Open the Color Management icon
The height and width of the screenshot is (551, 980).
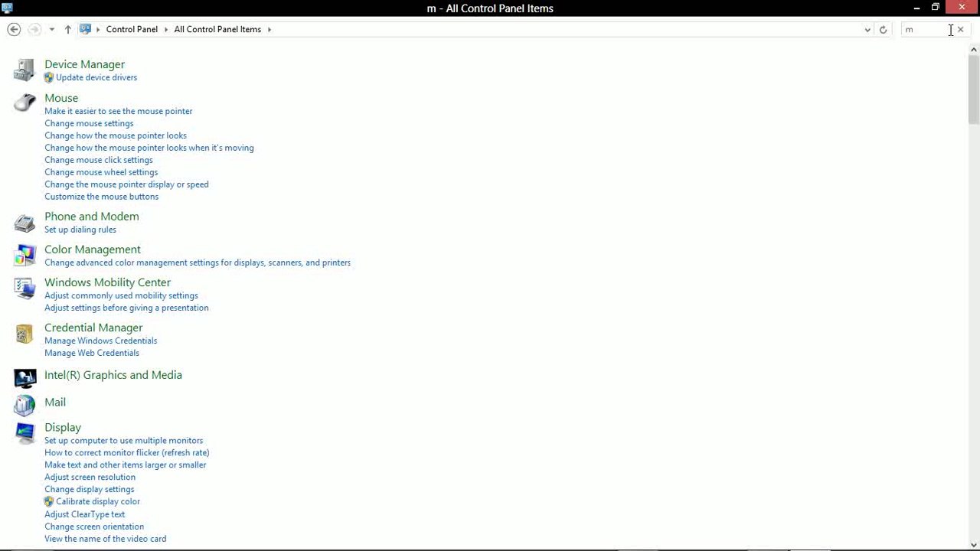click(24, 255)
